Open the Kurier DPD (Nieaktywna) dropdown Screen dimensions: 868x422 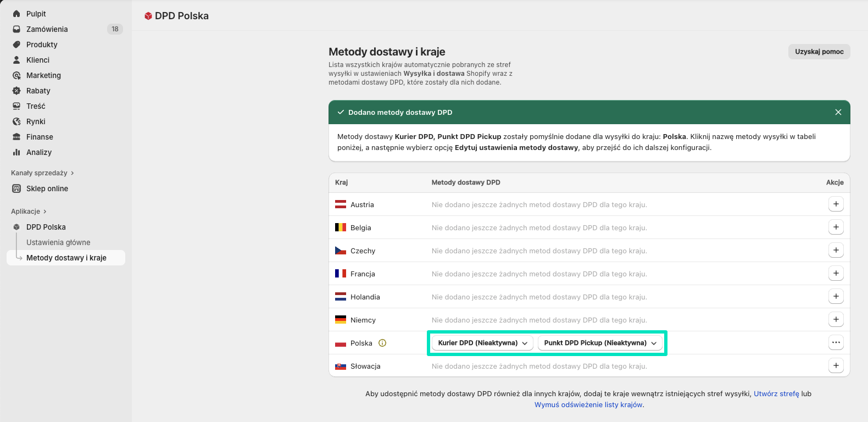pos(483,343)
